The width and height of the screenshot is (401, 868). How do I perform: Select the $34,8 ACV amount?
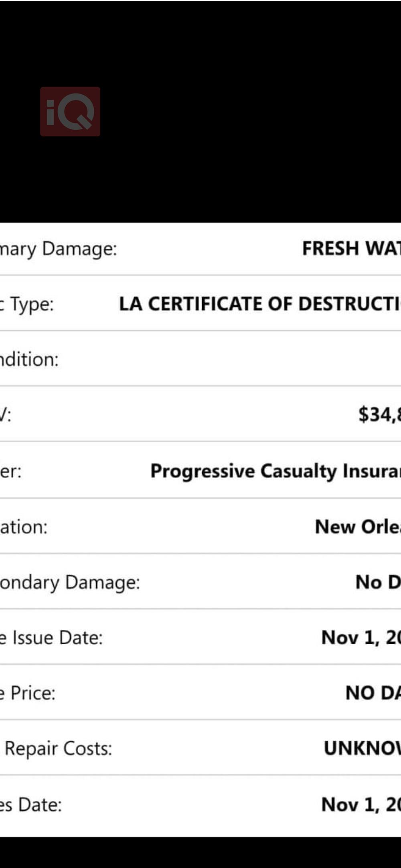(x=379, y=414)
